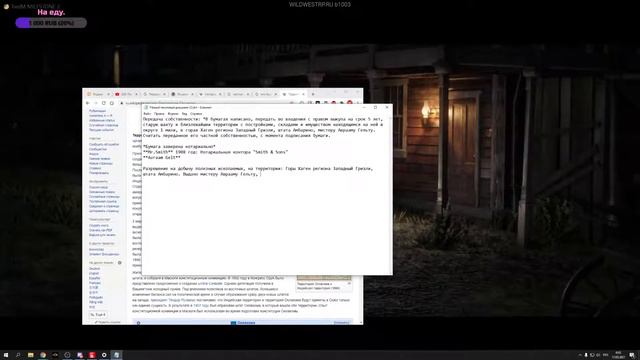Reload the page in the browser
The height and width of the screenshot is (360, 640).
(104, 103)
